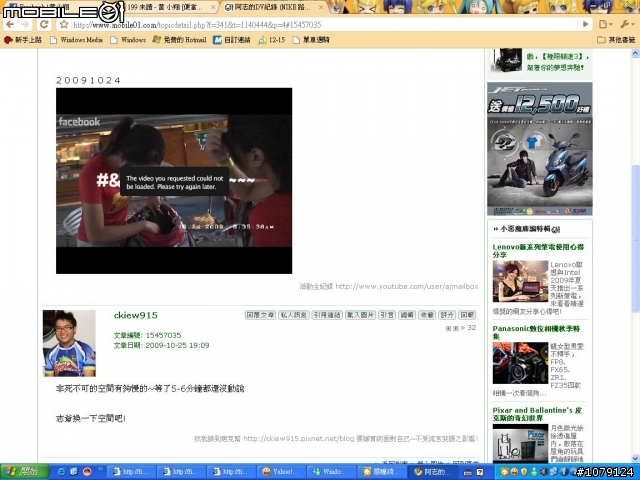Click the browser Back arrow
This screenshot has height=480, width=640.
tap(10, 24)
